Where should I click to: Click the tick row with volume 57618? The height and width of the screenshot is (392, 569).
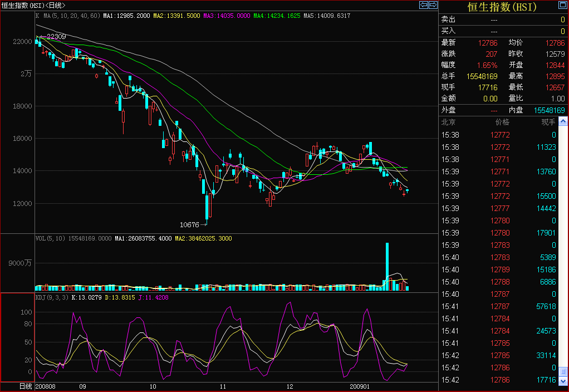(x=498, y=306)
